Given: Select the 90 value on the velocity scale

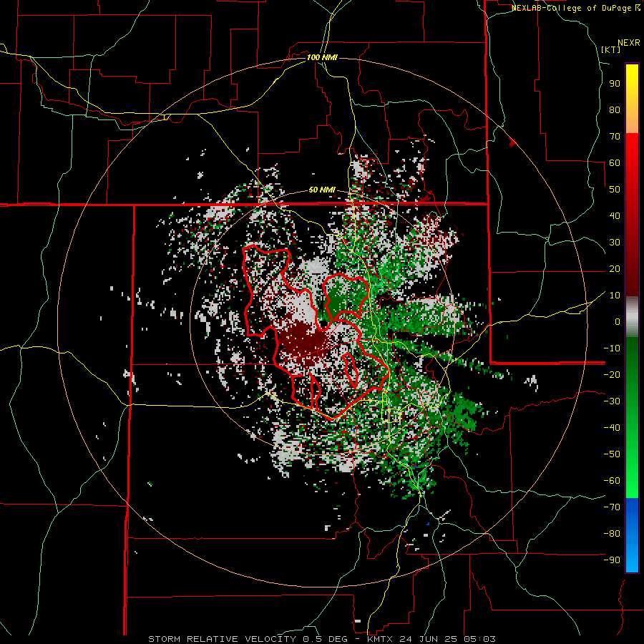Looking at the screenshot, I should pyautogui.click(x=615, y=84).
